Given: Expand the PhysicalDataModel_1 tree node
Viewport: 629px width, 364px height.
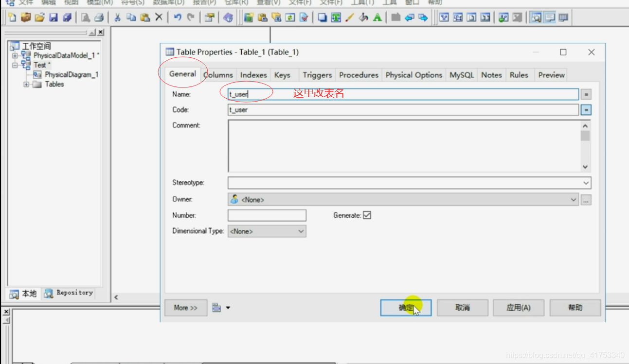Looking at the screenshot, I should (x=15, y=55).
